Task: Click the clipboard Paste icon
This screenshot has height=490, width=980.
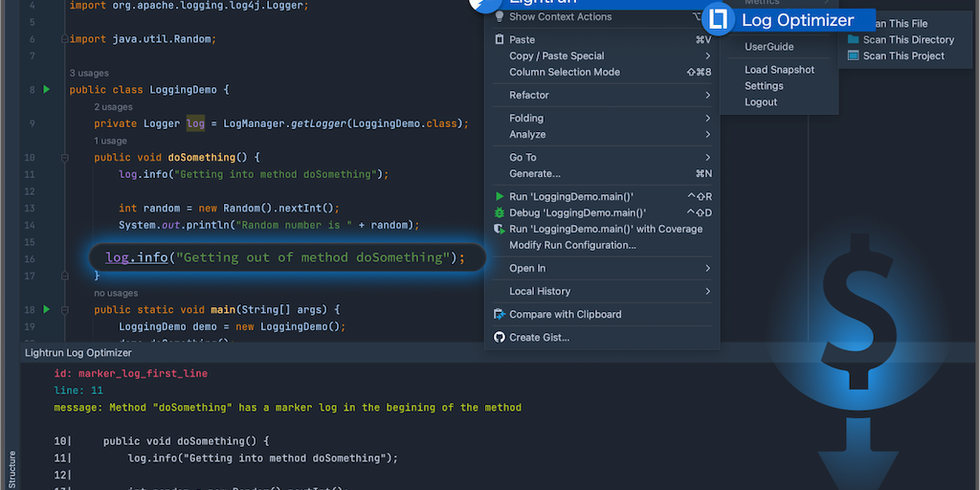Action: coord(499,40)
